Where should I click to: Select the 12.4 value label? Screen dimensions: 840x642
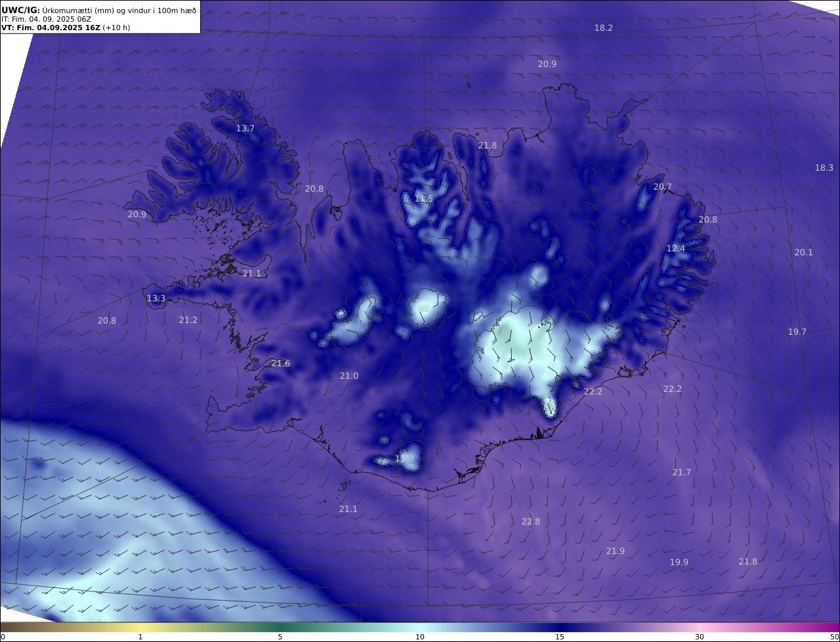(x=675, y=249)
